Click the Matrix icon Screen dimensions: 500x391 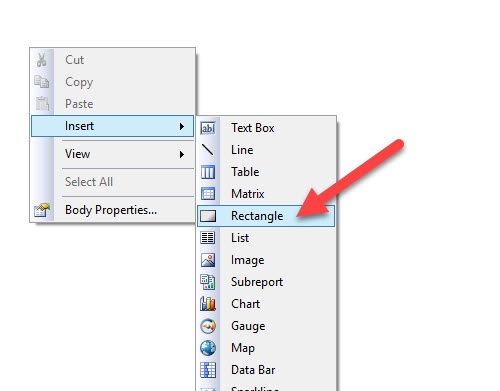pos(208,194)
